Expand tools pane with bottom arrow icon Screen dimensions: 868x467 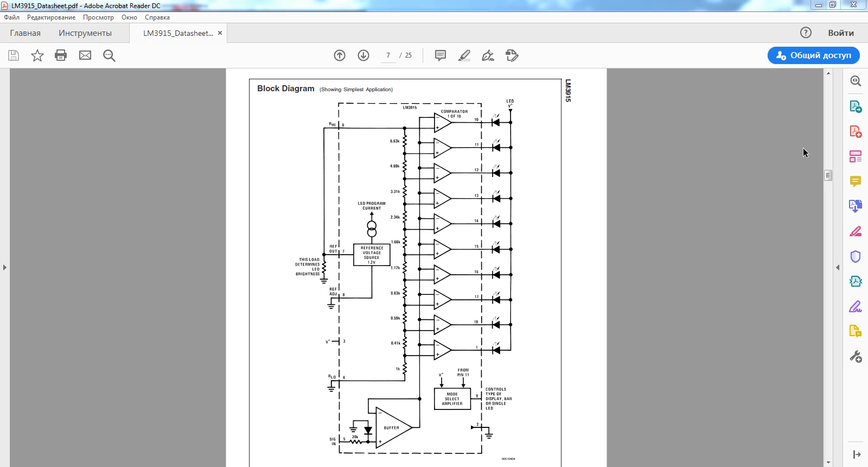pos(857,455)
